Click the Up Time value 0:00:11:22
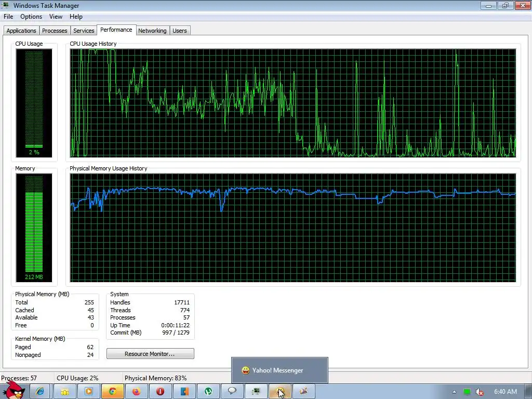 click(176, 325)
